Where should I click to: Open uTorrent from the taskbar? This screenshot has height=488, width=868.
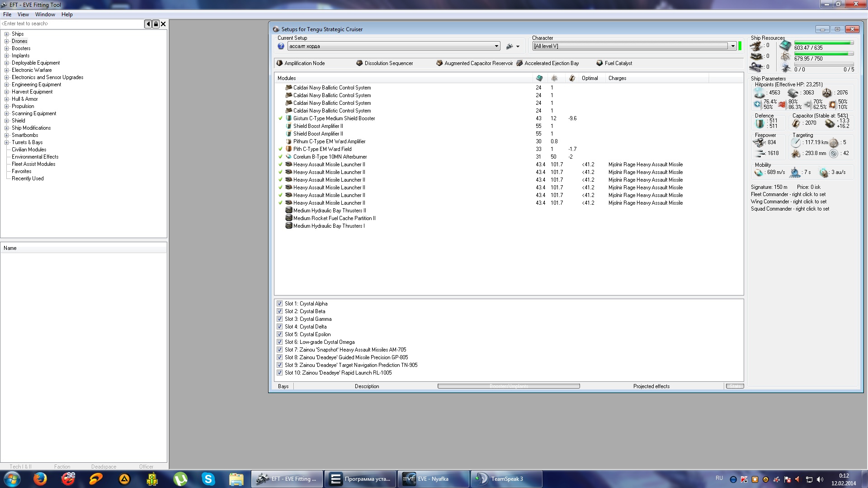click(x=180, y=479)
